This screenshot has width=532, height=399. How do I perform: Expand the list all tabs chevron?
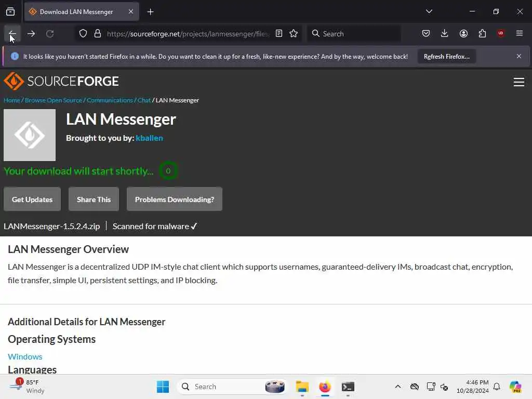click(x=429, y=11)
